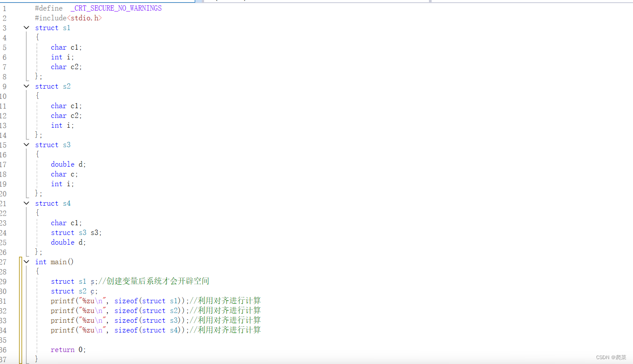Screen dimensions: 633x364
Task: Click 'int i;' between c1 and c2 in struct s1
Action: click(x=63, y=57)
